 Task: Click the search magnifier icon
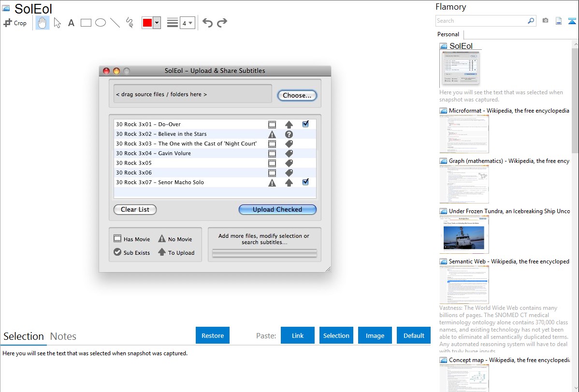(531, 21)
